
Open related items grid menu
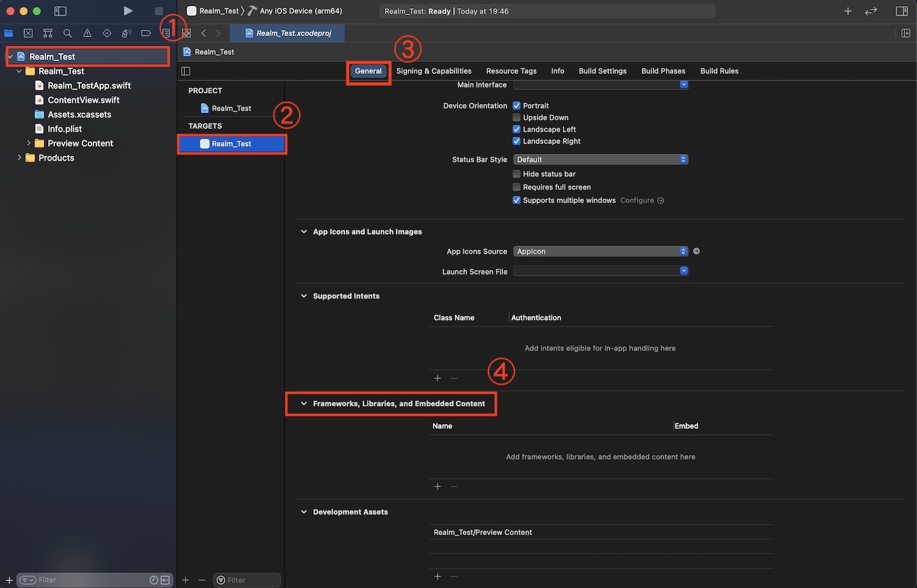[x=186, y=33]
